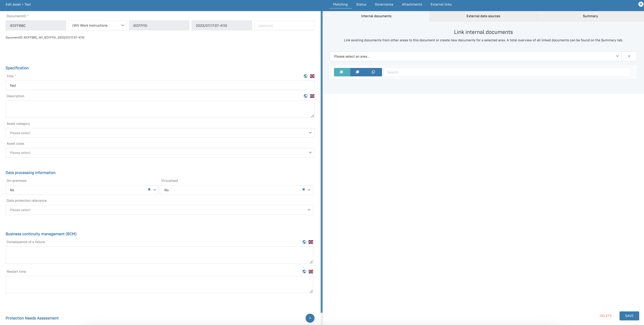Viewport: 644px width, 325px height.
Task: Expand the Please select an area dropdown
Action: click(x=476, y=56)
